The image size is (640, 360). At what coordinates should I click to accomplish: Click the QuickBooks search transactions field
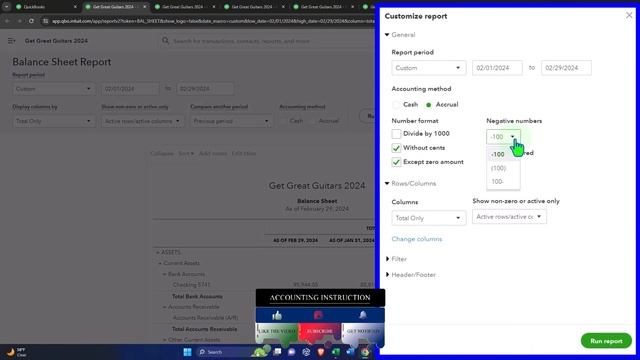pyautogui.click(x=265, y=41)
